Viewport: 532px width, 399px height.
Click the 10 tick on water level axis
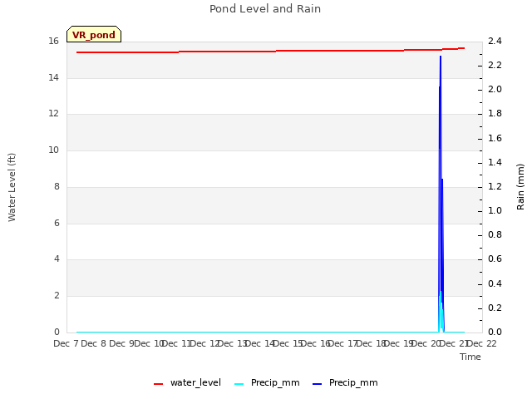pos(53,150)
